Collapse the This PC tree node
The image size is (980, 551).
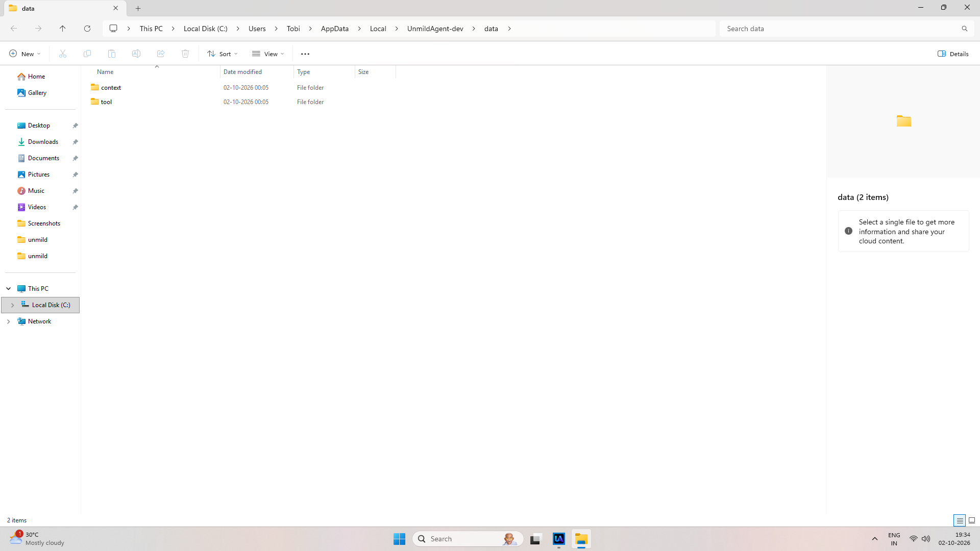coord(9,289)
